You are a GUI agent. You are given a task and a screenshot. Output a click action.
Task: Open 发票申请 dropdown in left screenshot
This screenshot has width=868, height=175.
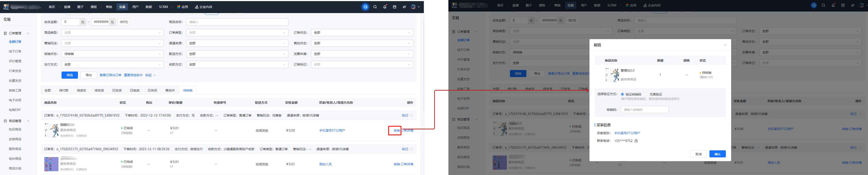pos(362,54)
